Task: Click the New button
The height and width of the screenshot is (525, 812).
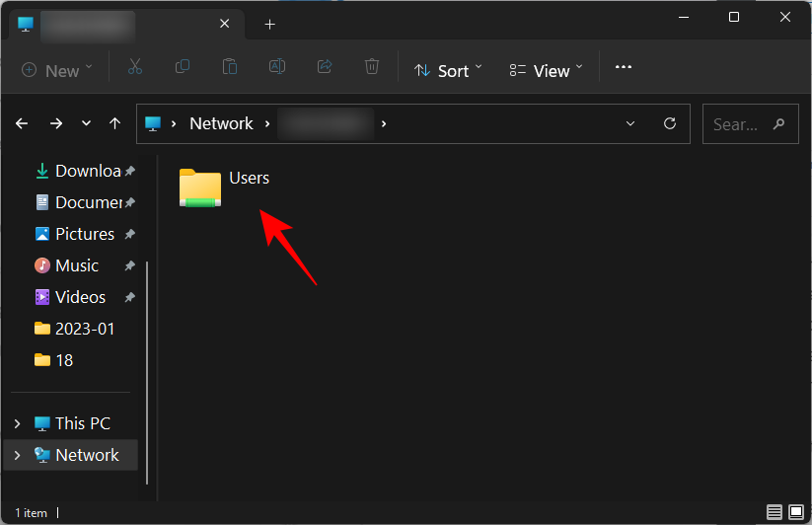Action: pyautogui.click(x=57, y=70)
